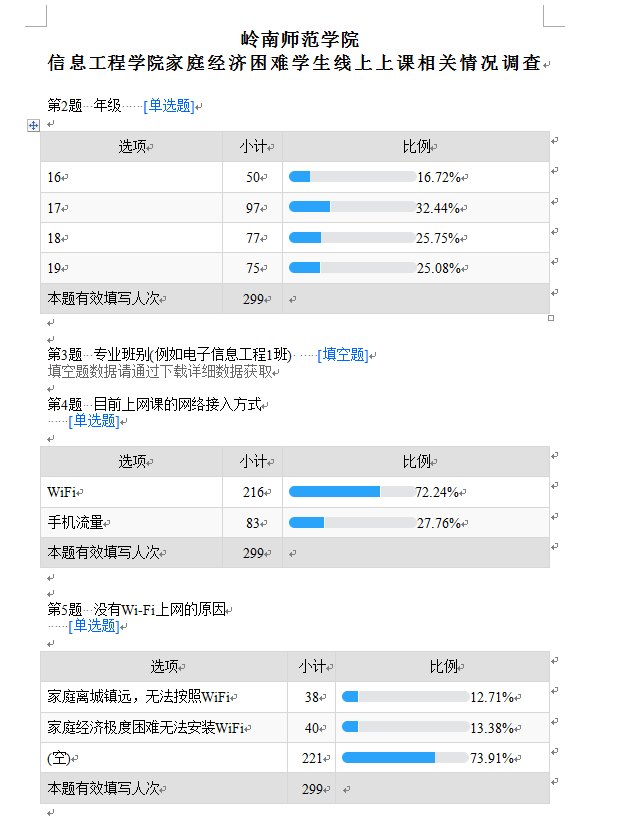Screen dimensions: 641x819
Task: Open the [填空题] link in question 3
Action: pyautogui.click(x=342, y=355)
